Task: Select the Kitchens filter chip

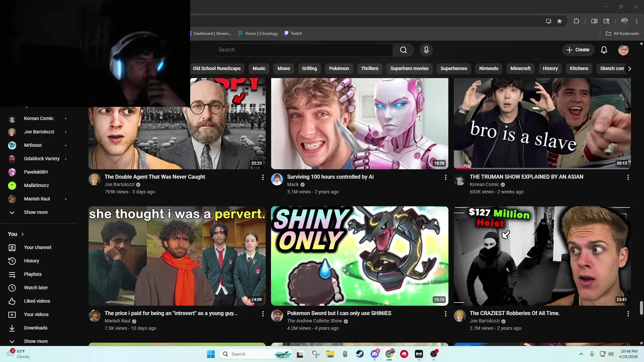Action: (x=579, y=68)
